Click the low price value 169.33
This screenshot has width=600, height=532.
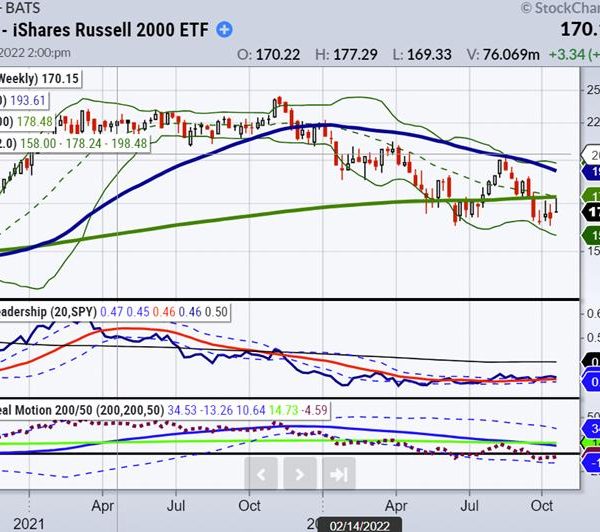point(429,55)
